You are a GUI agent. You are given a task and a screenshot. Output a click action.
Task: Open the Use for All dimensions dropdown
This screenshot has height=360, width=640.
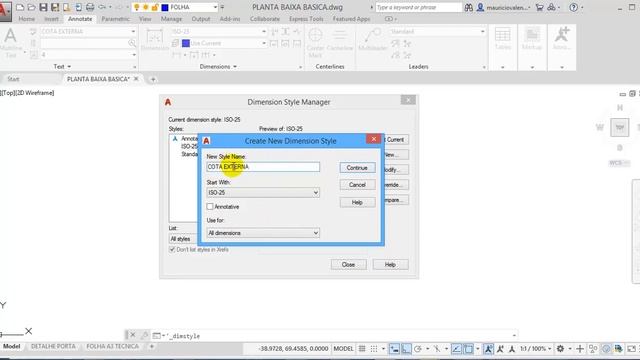click(x=263, y=233)
